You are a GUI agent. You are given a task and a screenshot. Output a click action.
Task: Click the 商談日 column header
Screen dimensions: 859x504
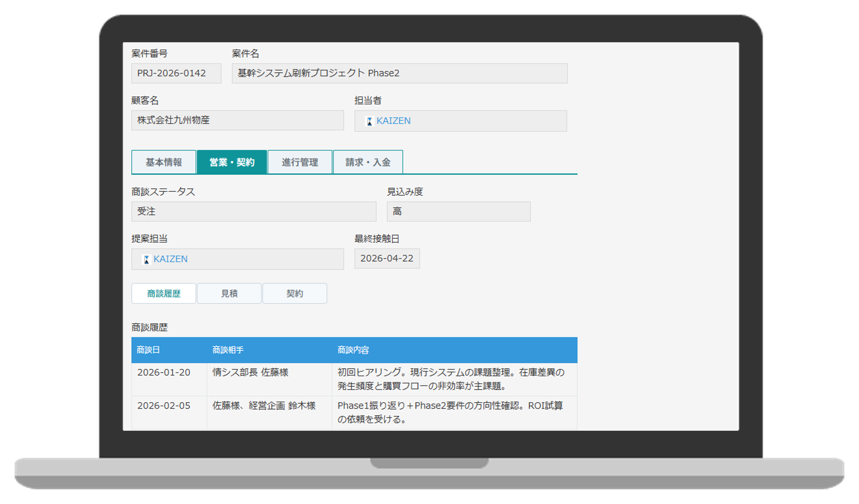(148, 350)
